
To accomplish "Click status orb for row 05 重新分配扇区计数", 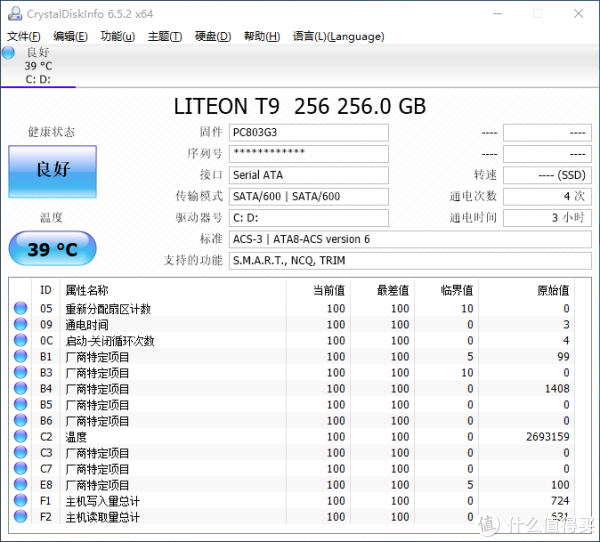I will pyautogui.click(x=21, y=308).
